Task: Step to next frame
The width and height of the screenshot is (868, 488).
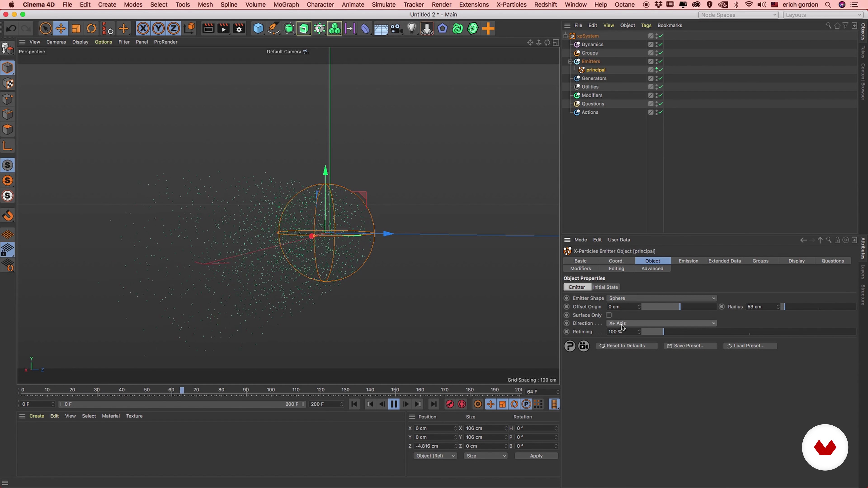Action: click(x=406, y=404)
